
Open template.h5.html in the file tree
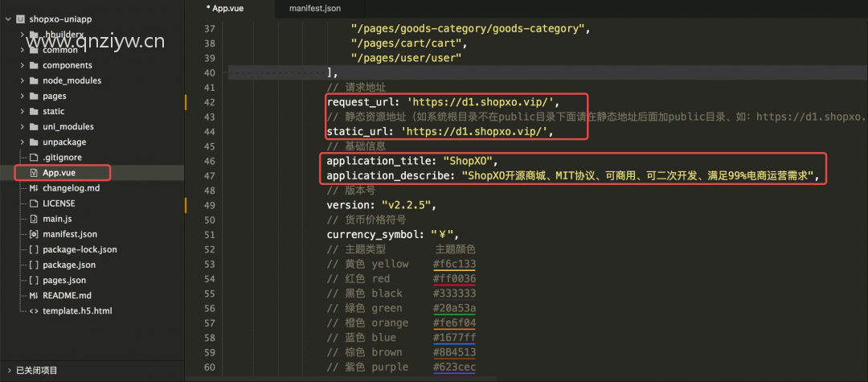77,311
